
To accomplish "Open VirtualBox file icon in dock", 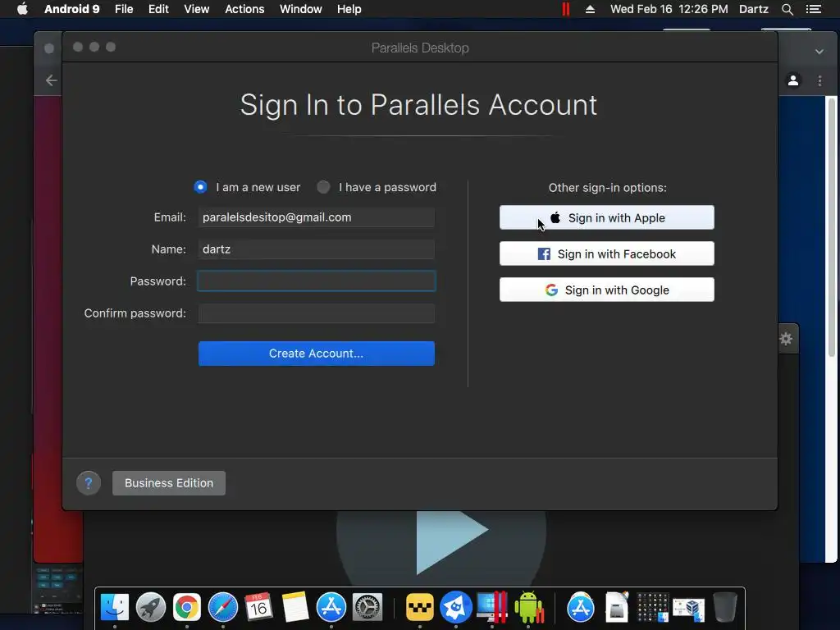I will 689,609.
